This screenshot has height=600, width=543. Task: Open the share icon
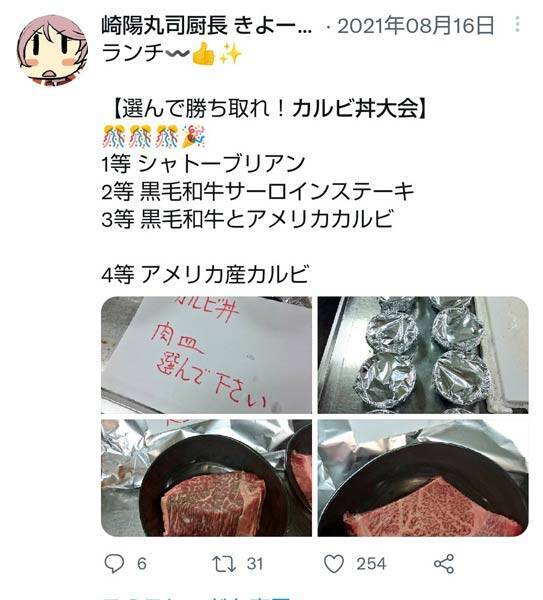tap(444, 564)
